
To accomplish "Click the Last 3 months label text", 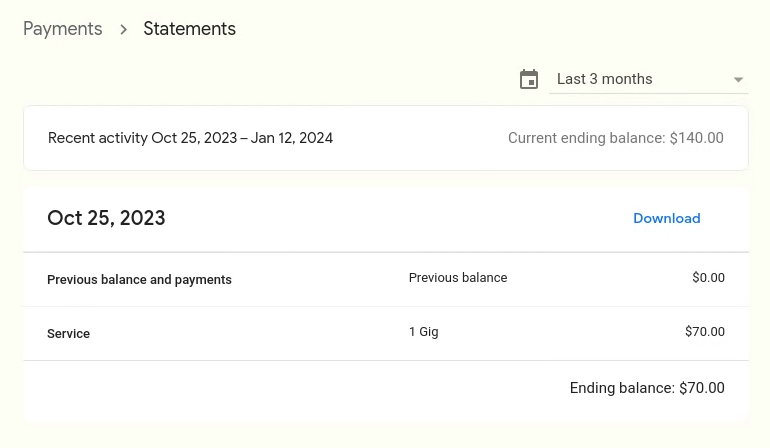I will tap(604, 79).
